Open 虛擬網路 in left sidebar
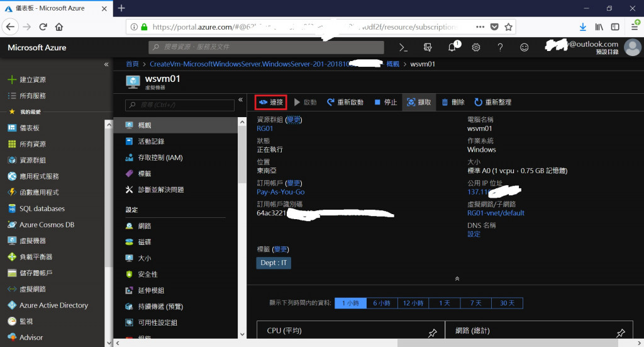Screen dimensions: 644x347 (x=27, y=289)
